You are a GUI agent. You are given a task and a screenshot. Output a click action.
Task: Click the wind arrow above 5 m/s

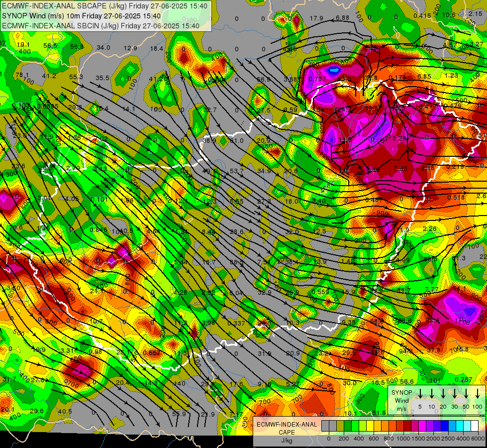[420, 394]
